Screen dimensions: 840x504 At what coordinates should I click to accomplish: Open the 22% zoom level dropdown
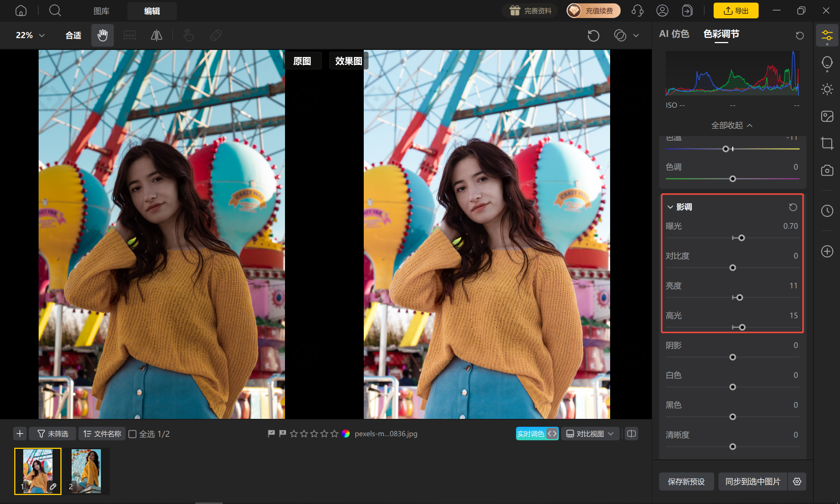click(30, 35)
